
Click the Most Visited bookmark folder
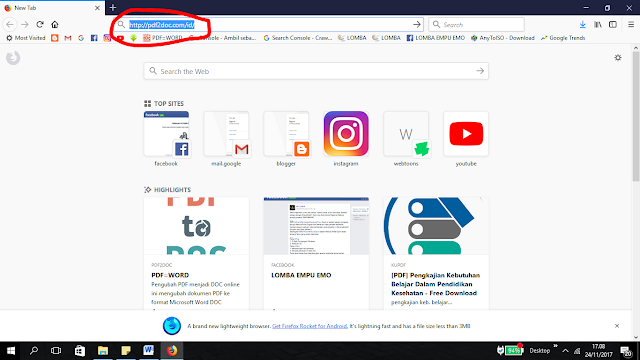point(25,38)
